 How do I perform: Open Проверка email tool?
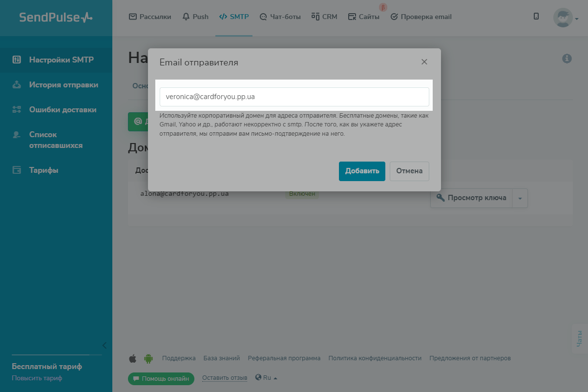coord(421,17)
